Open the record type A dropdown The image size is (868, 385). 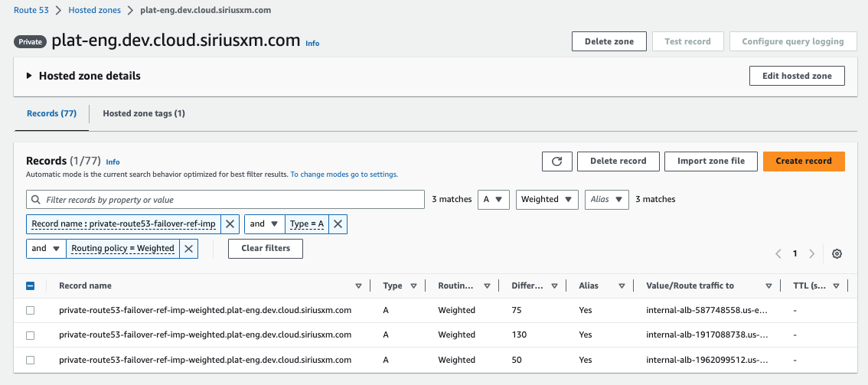(493, 200)
